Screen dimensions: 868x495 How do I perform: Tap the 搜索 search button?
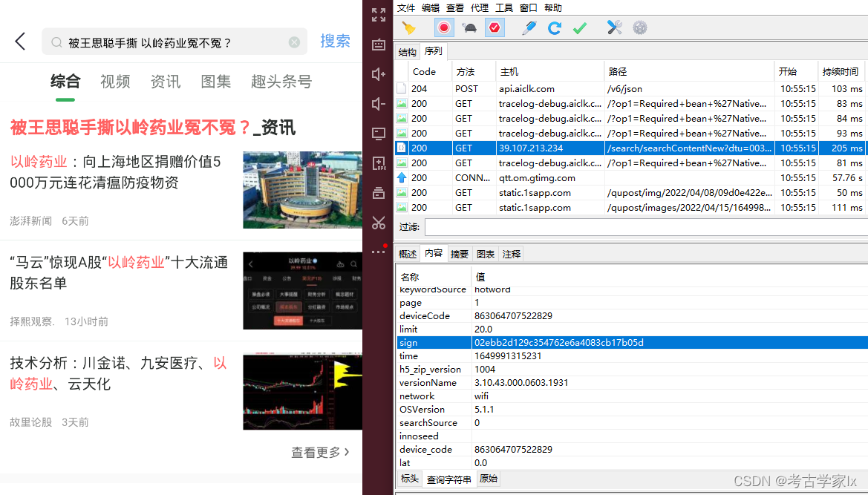(x=335, y=42)
